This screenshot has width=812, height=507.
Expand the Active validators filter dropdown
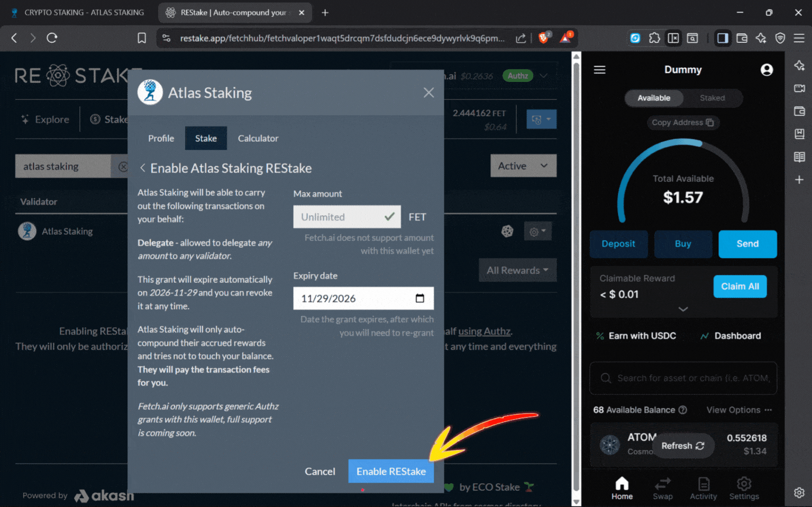(523, 165)
